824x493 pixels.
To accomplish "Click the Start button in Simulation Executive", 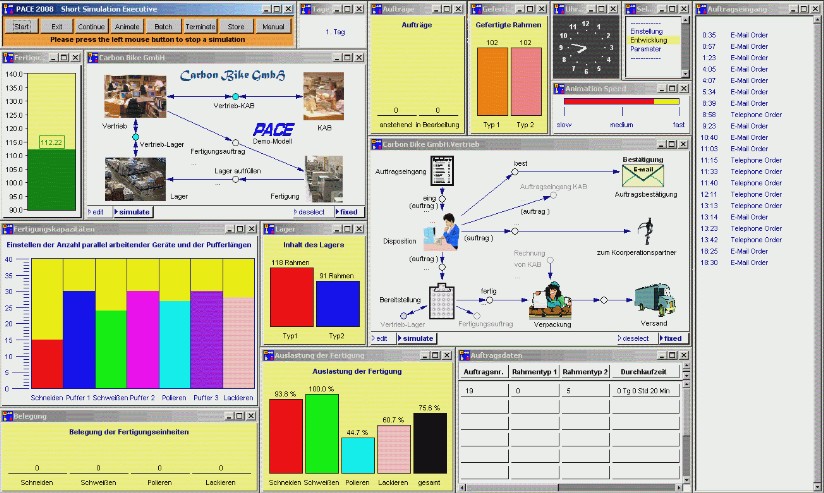I will 22,26.
